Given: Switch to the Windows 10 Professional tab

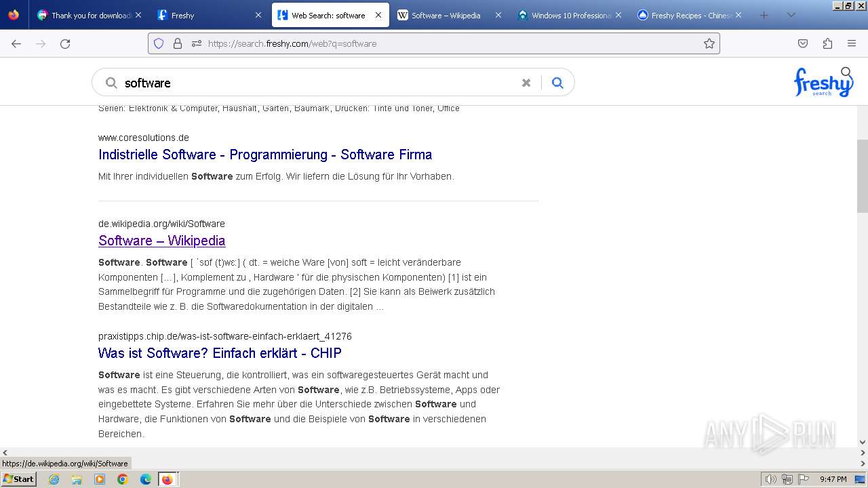Looking at the screenshot, I should point(570,15).
